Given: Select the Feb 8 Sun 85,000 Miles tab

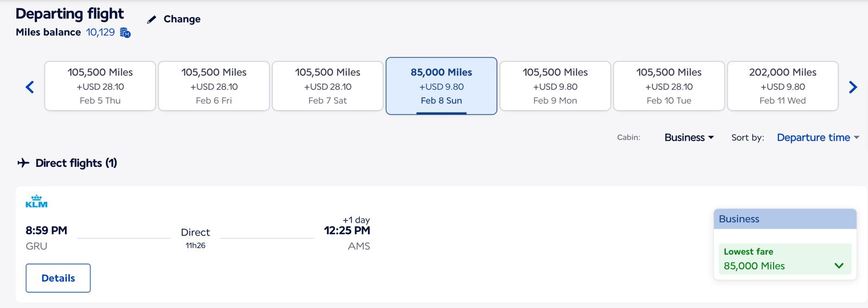Looking at the screenshot, I should 441,86.
